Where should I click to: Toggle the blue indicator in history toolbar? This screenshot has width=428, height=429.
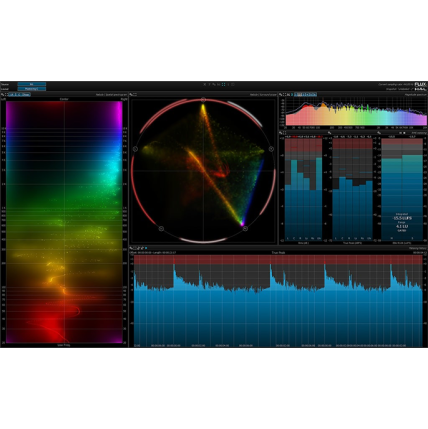[x=146, y=248]
